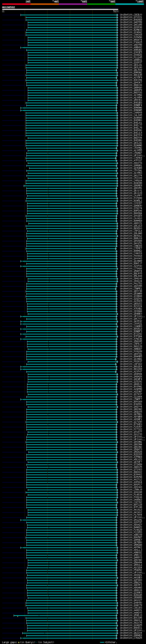
Task: Select label UniRef100_B9RGN2
Action: [131, 72]
